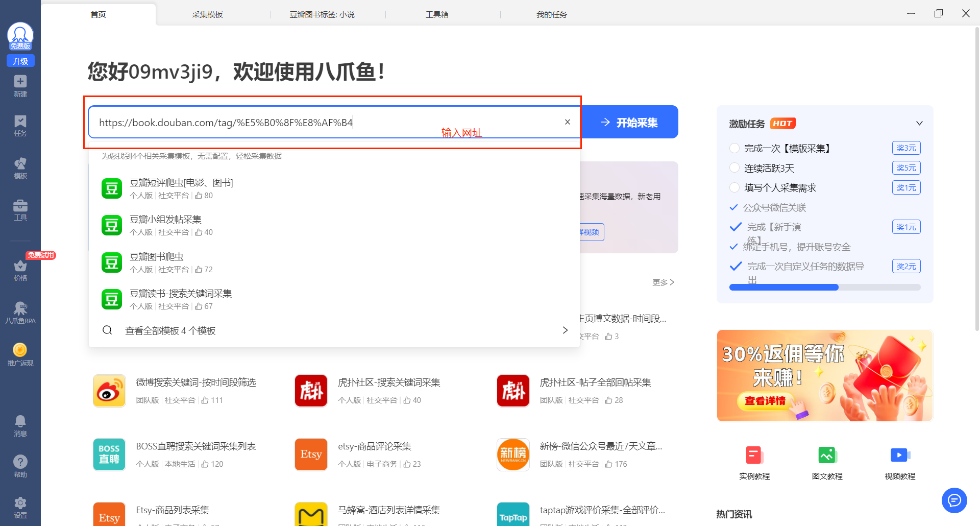
Task: Click the 免费试用 badge near 价格
Action: click(41, 255)
